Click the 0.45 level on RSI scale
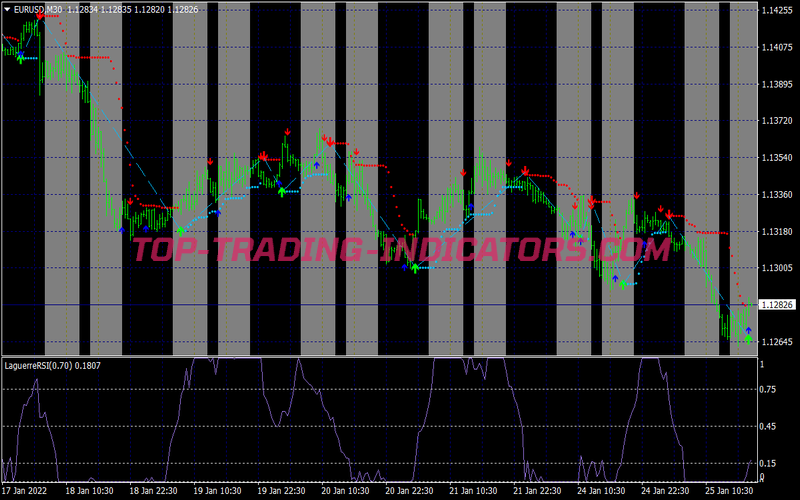Image resolution: width=800 pixels, height=500 pixels. pyautogui.click(x=768, y=427)
